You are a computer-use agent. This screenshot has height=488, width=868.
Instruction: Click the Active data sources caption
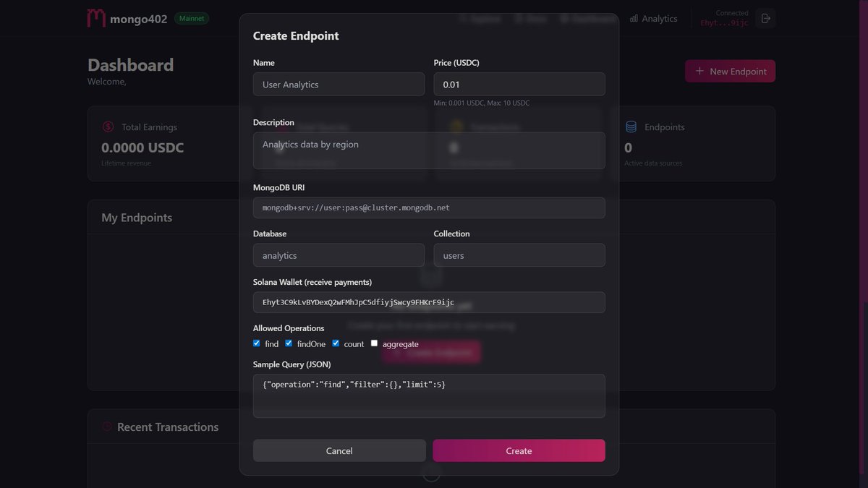coord(653,163)
